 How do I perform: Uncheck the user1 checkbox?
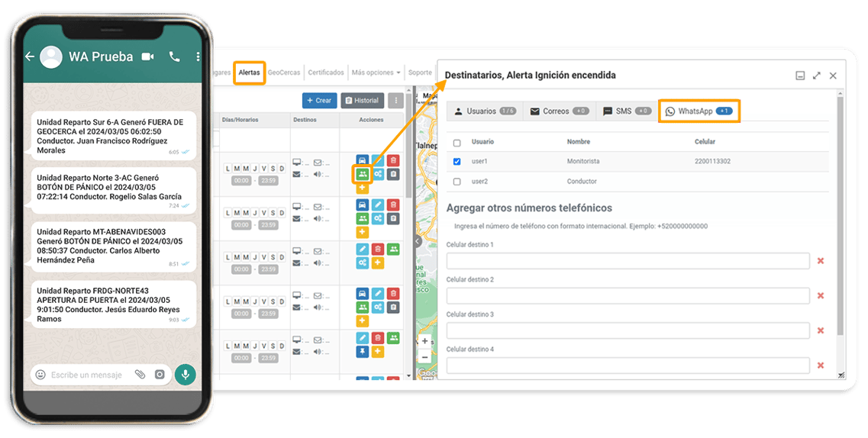457,162
